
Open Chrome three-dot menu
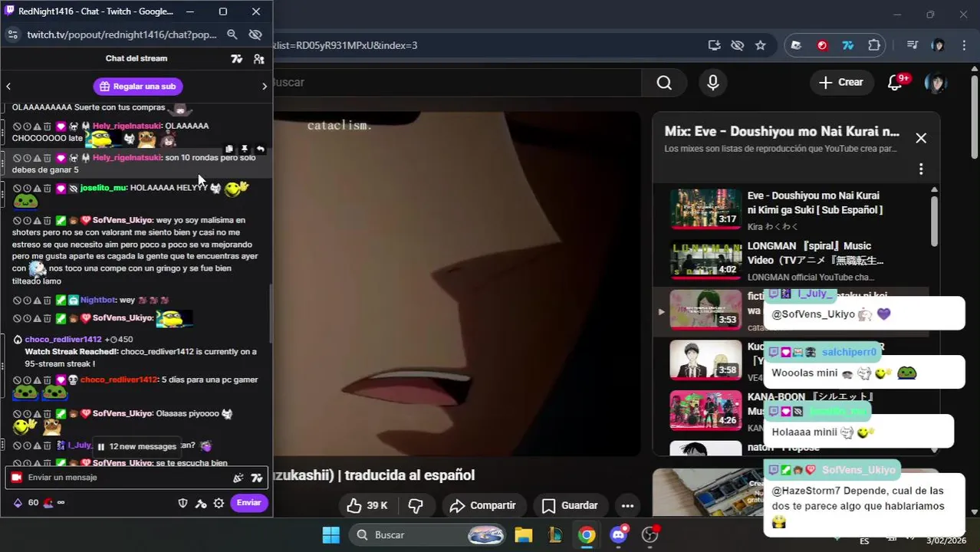pyautogui.click(x=963, y=45)
